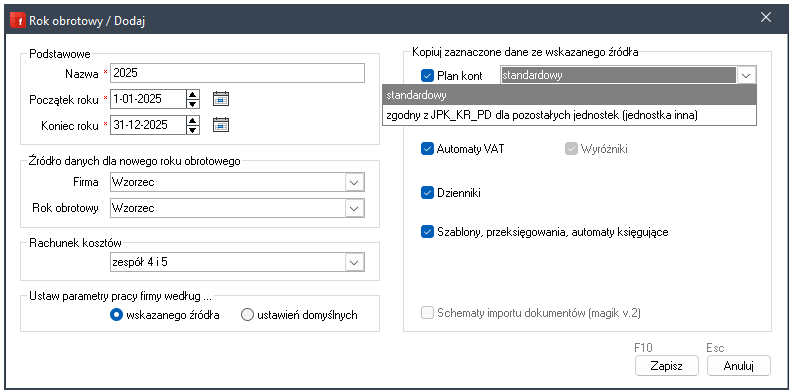Open the Rok obrotowy dropdown
Viewport: 792px width, 390px height.
click(x=354, y=208)
